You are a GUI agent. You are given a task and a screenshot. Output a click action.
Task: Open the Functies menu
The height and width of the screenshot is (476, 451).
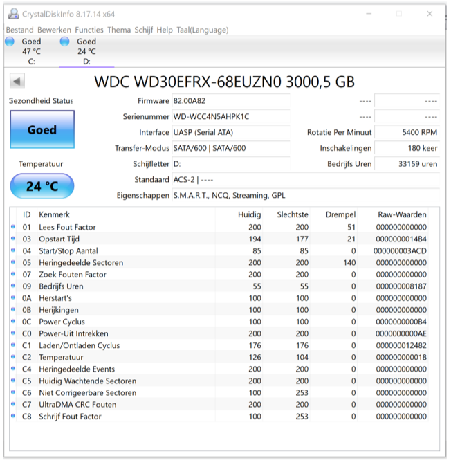point(89,30)
